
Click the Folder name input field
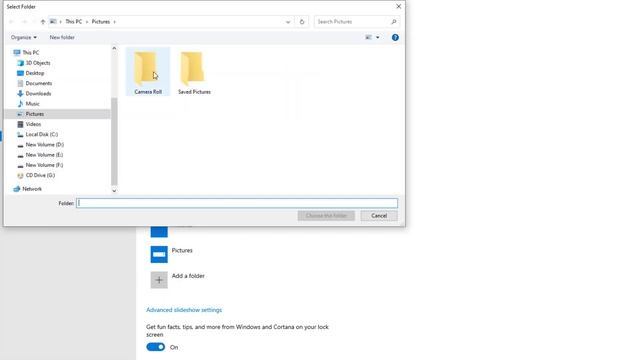pyautogui.click(x=237, y=203)
